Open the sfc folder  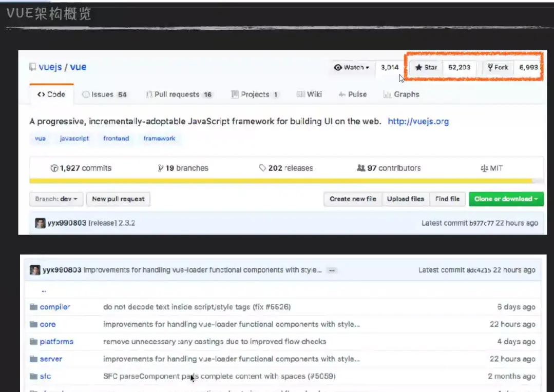click(45, 376)
